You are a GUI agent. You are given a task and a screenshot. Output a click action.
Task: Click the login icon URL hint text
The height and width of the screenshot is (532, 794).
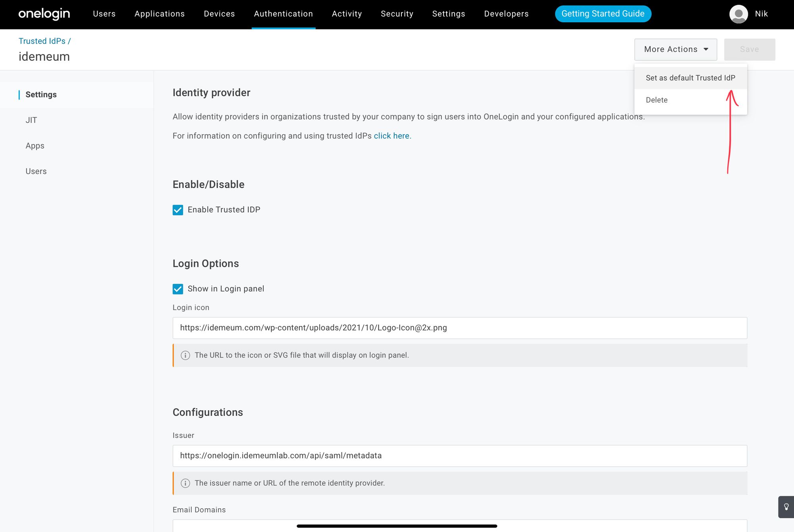point(302,355)
